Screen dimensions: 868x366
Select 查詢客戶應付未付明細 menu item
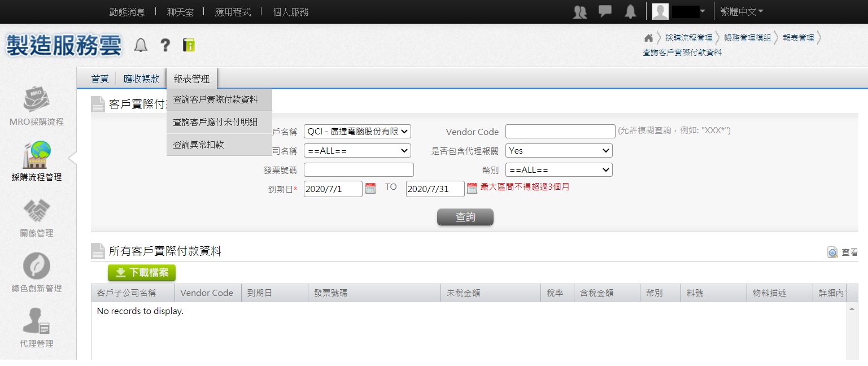[215, 122]
